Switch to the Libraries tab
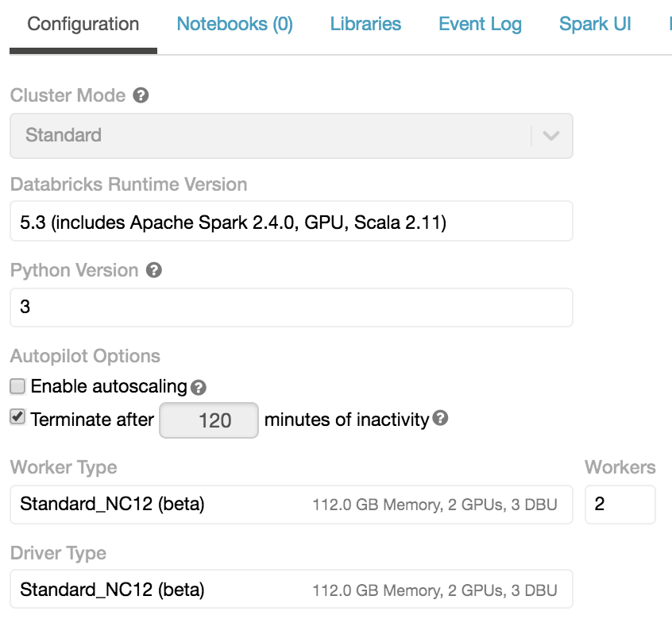Screen dimensions: 672x623 point(365,24)
